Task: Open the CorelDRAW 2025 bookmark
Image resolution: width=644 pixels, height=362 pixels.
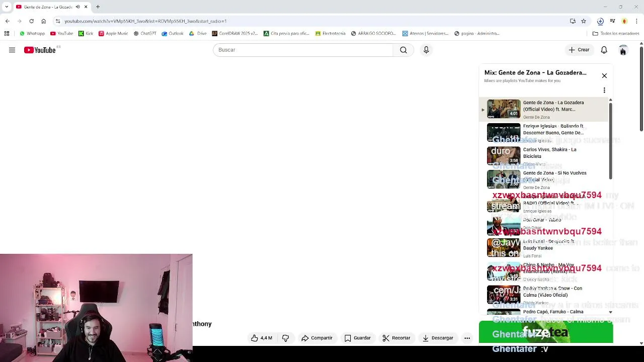Action: [234, 34]
